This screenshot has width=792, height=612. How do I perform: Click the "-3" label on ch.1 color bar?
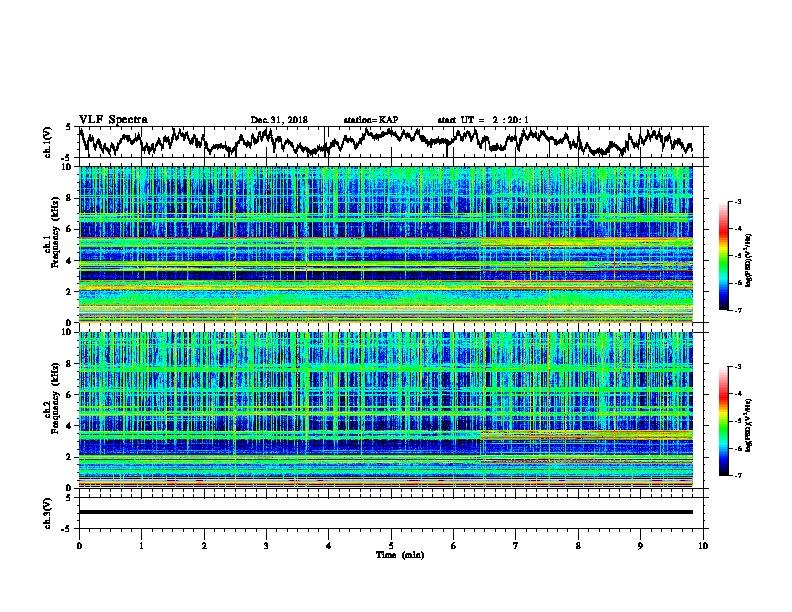738,202
